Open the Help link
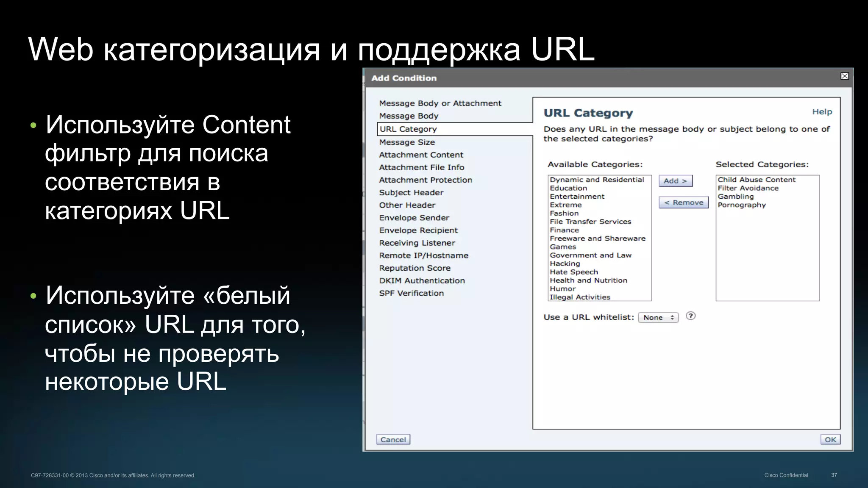This screenshot has width=868, height=488. (822, 112)
